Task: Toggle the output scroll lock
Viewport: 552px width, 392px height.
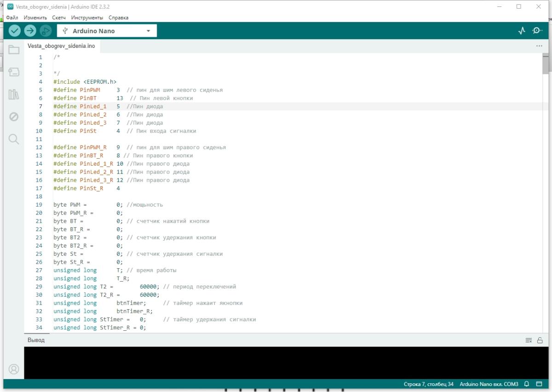Action: (x=540, y=340)
